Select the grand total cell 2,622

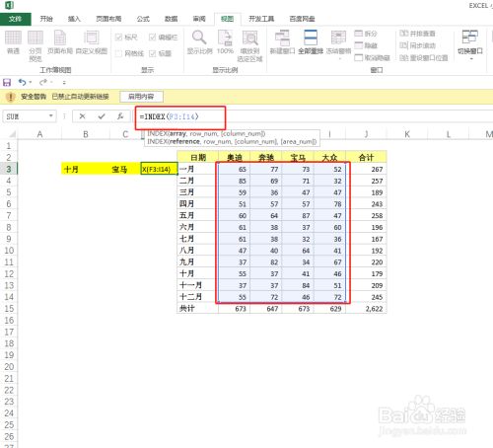click(x=366, y=309)
